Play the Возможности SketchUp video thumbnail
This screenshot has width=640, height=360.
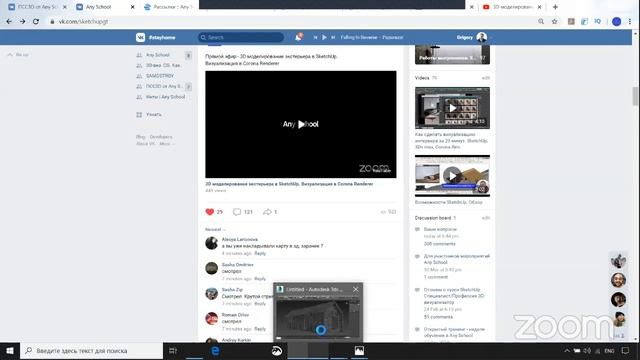(452, 176)
